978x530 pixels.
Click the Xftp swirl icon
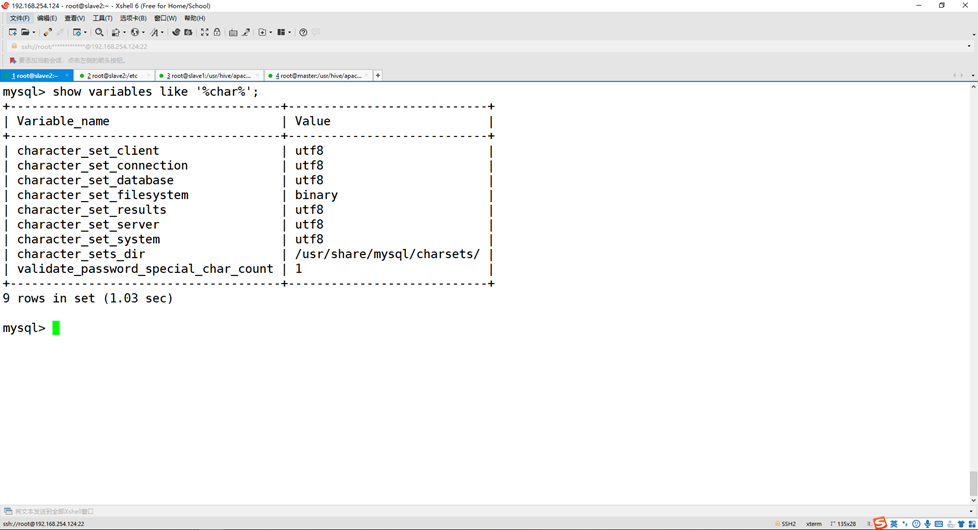click(176, 32)
